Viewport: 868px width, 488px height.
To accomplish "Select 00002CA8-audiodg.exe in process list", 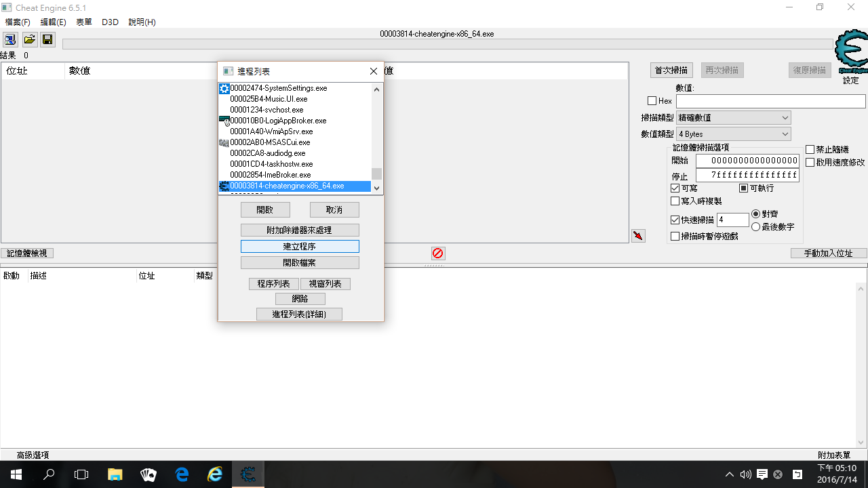I will coord(295,153).
